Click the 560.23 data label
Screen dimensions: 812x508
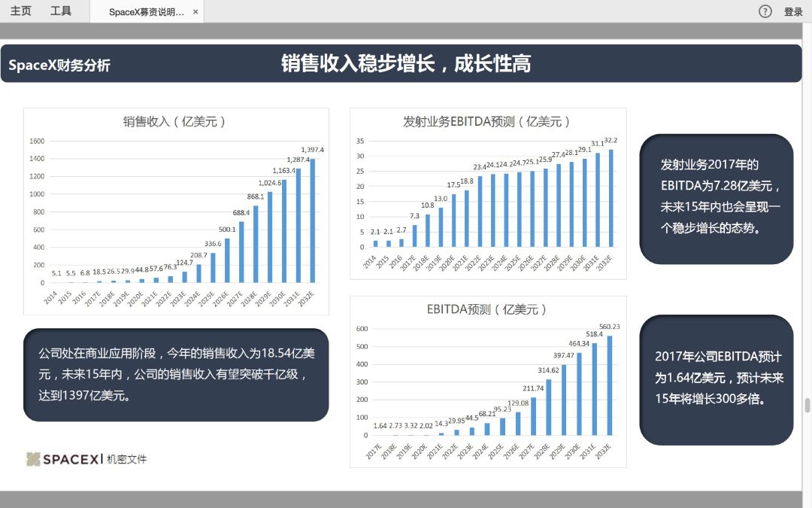coord(610,327)
